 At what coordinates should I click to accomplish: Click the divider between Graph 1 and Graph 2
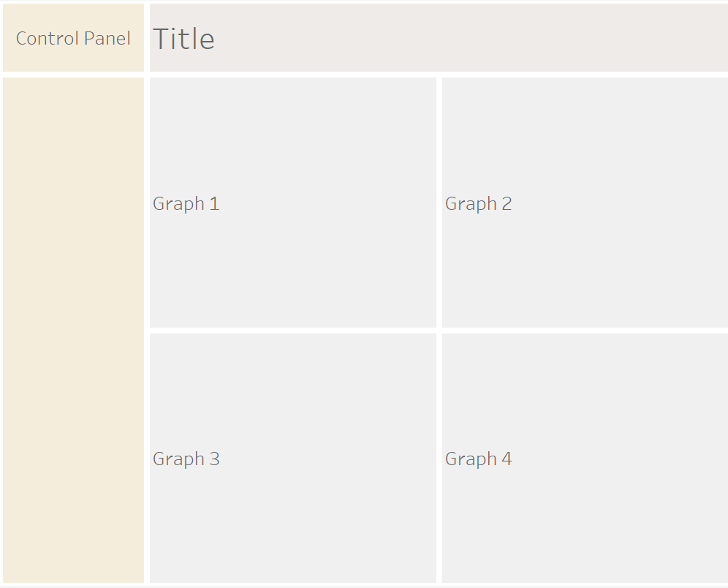[439, 203]
